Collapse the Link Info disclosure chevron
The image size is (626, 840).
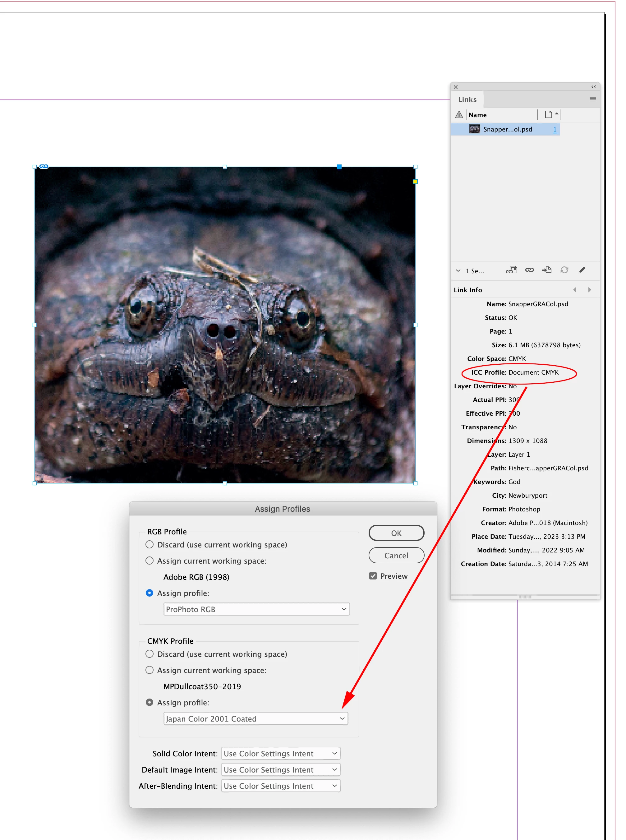[x=458, y=270]
